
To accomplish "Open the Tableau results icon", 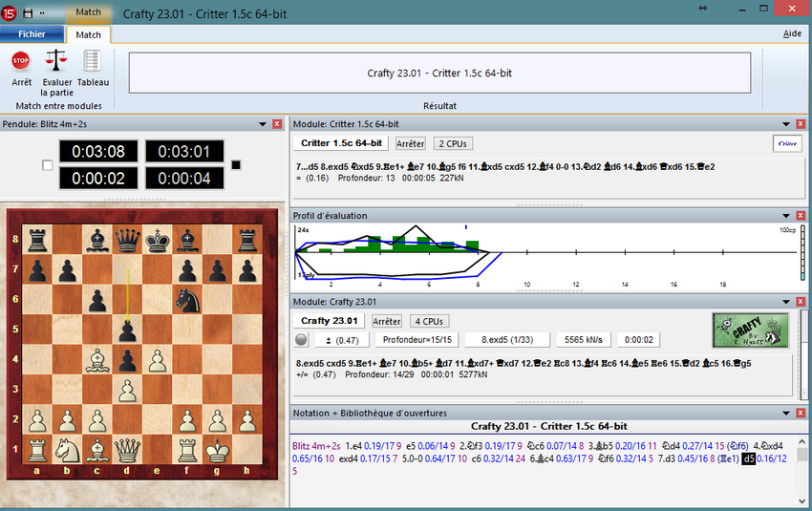I will pyautogui.click(x=92, y=60).
